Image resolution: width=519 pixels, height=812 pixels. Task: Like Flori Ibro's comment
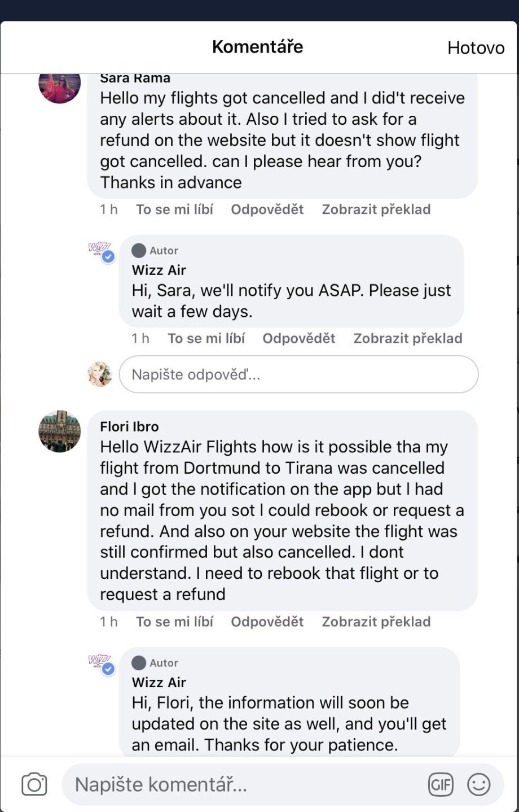click(x=174, y=622)
